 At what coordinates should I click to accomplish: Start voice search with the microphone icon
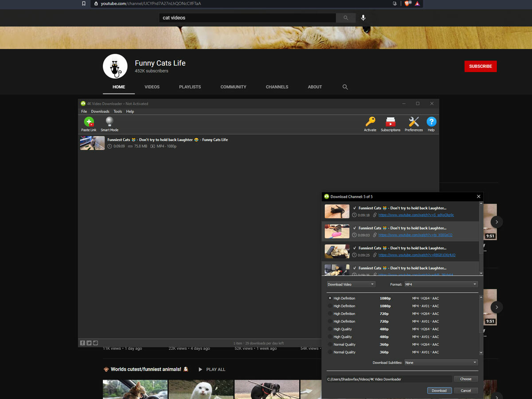coord(363,18)
